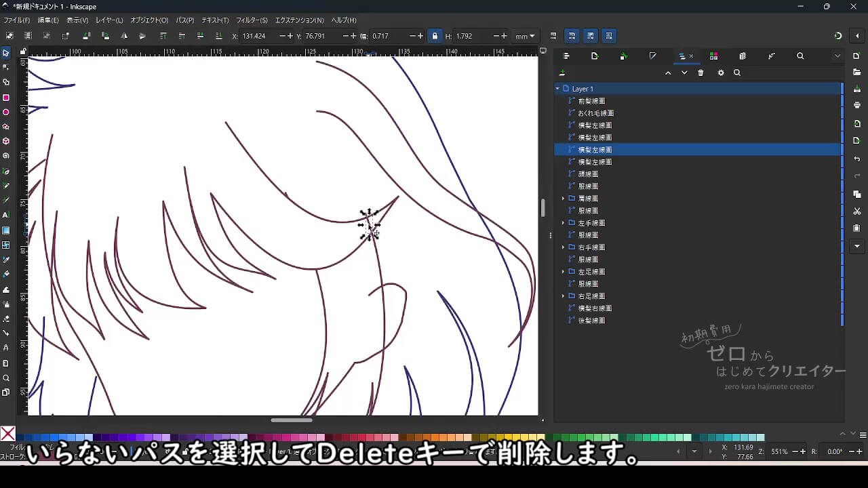Expand the 肩線画 group
The width and height of the screenshot is (868, 488).
tap(564, 198)
